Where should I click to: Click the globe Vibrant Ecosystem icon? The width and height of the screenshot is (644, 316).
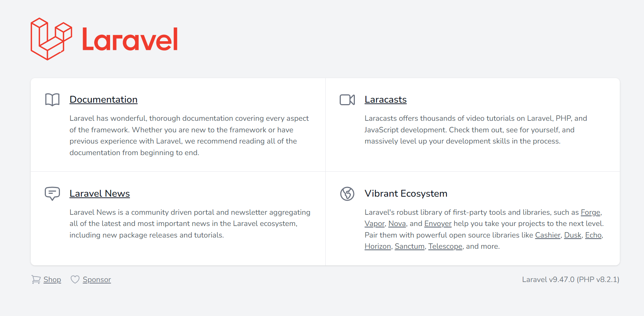point(347,194)
